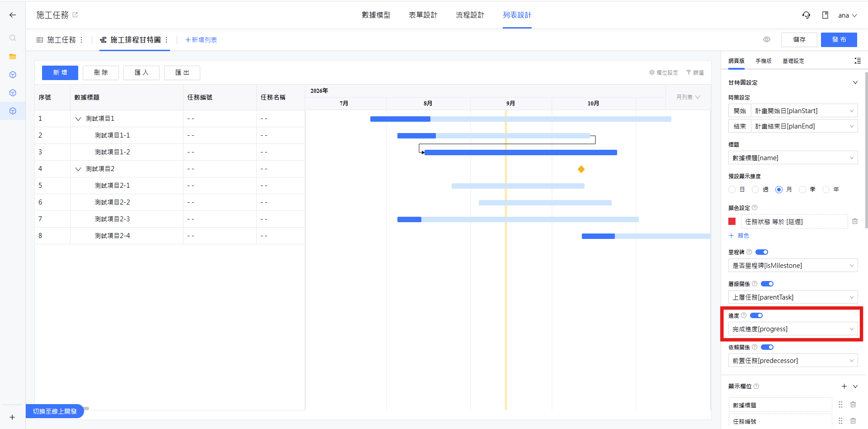This screenshot has width=868, height=429.
Task: Open help icon next to 進度
Action: pos(744,315)
